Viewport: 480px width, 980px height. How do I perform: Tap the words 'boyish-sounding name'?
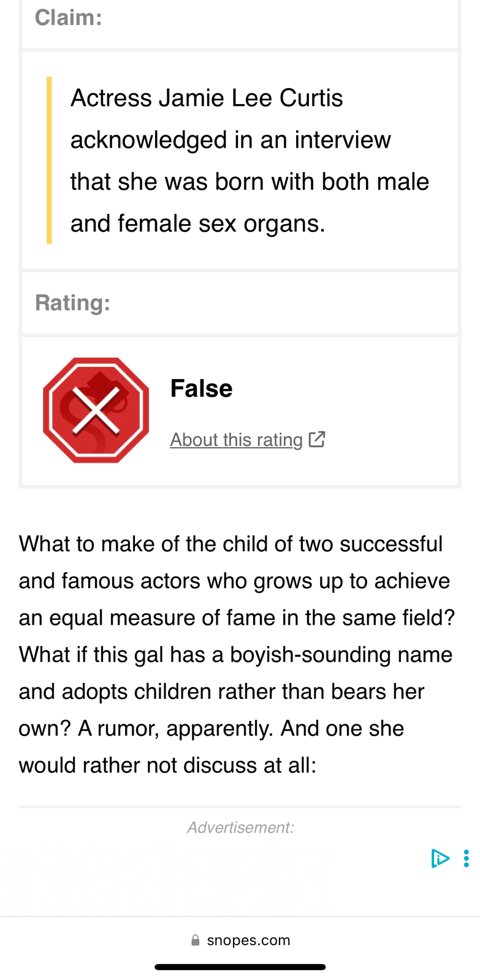[x=341, y=655]
